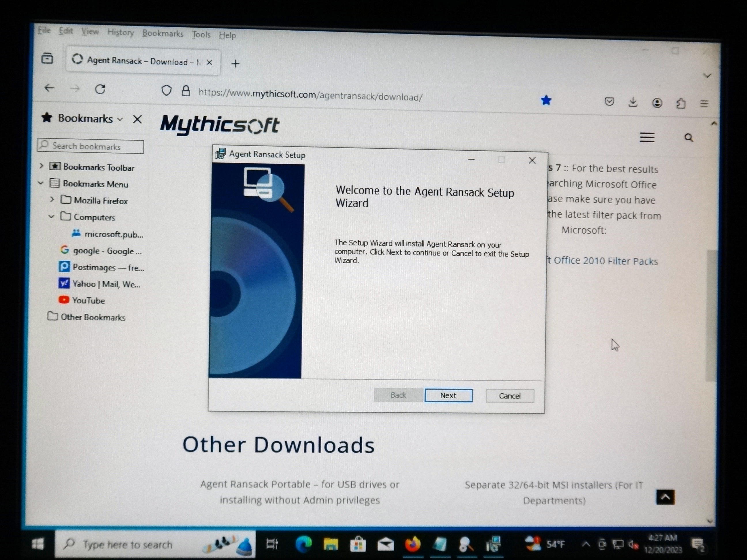Screen dimensions: 747x560
Task: Click the Search bookmarks field
Action: pos(90,146)
